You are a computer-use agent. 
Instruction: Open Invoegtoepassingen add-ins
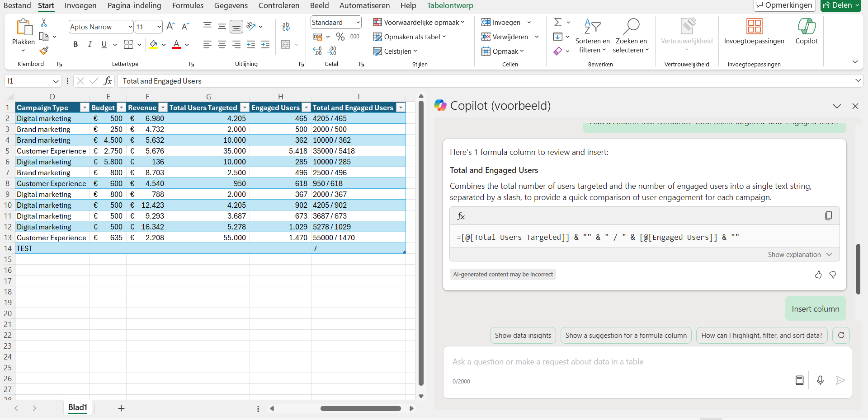[754, 32]
